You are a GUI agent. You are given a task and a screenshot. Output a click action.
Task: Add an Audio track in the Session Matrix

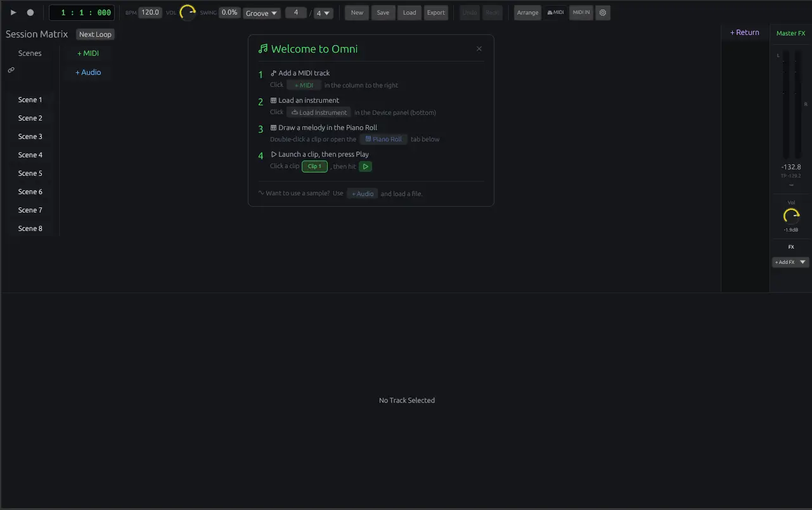[88, 72]
